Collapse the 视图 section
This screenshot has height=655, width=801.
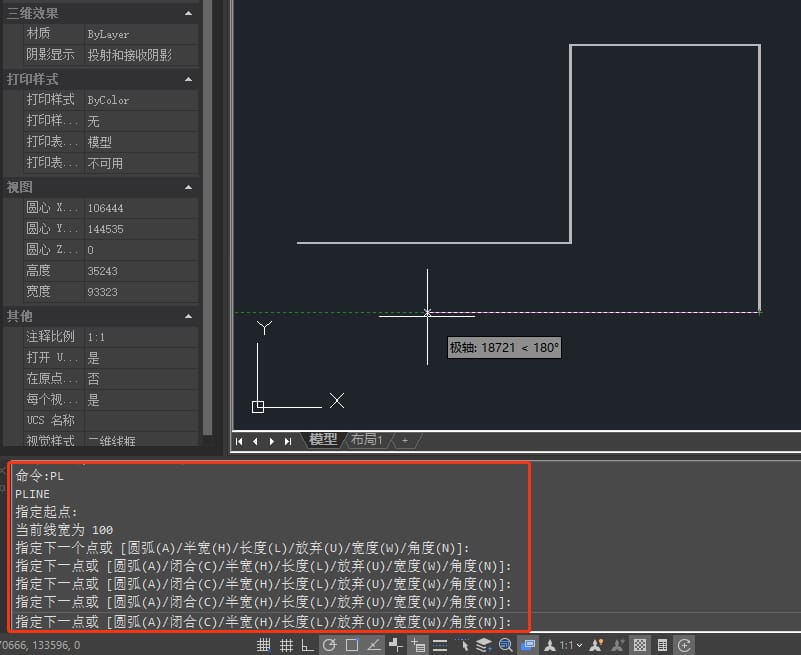tap(189, 188)
